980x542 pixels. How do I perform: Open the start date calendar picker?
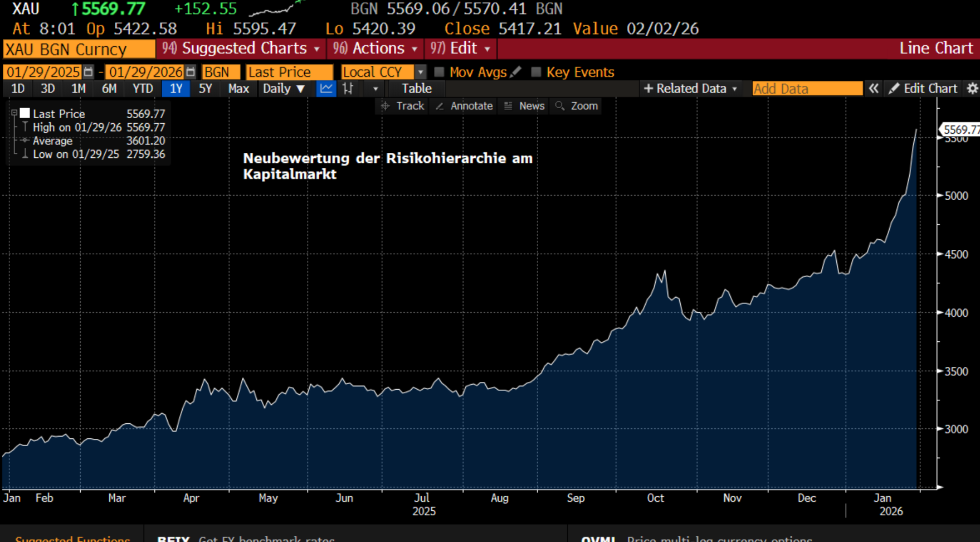[88, 72]
